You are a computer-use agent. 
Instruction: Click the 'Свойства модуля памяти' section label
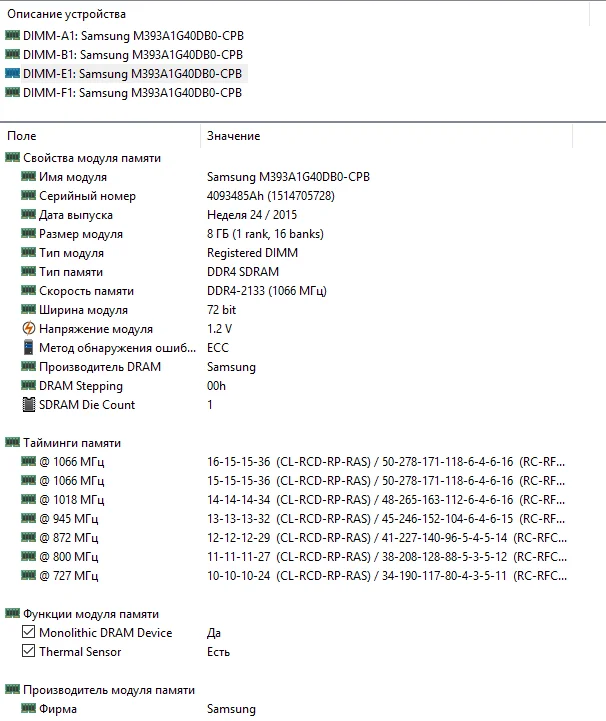tap(92, 158)
